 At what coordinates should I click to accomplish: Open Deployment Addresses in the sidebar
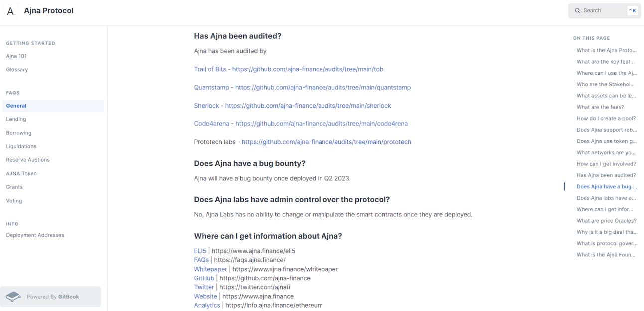click(35, 235)
